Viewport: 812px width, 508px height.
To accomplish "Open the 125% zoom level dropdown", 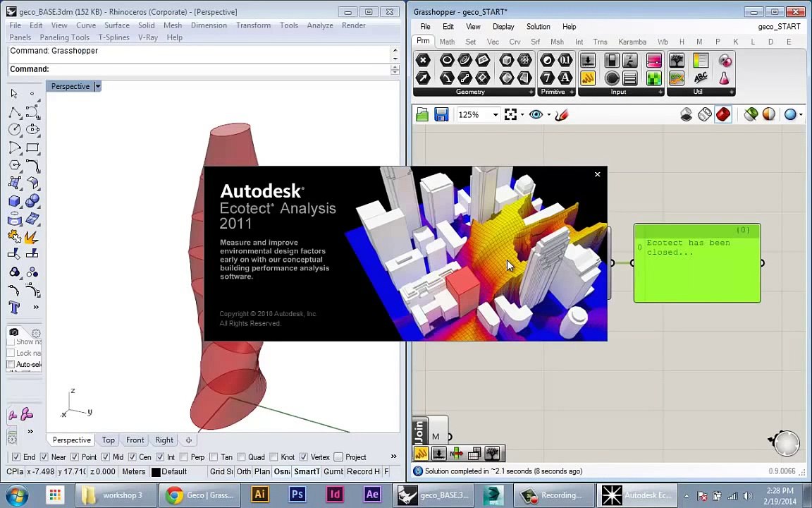I will click(x=495, y=114).
